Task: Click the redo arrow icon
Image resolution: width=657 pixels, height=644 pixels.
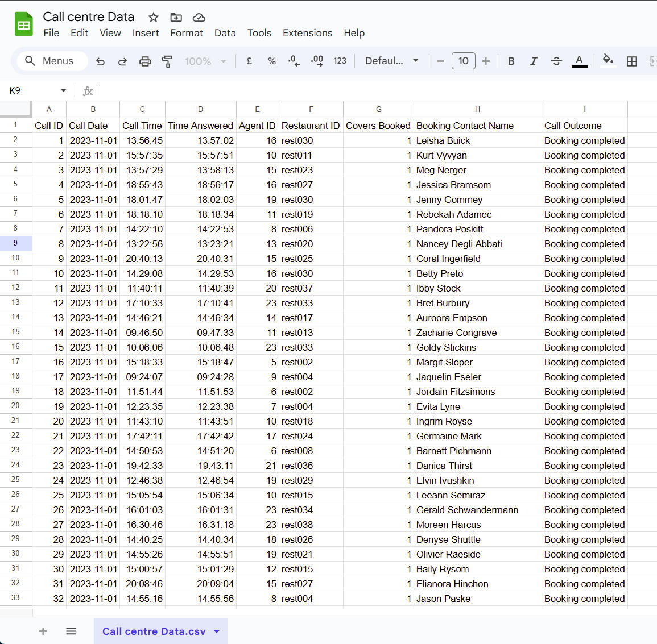Action: 122,61
